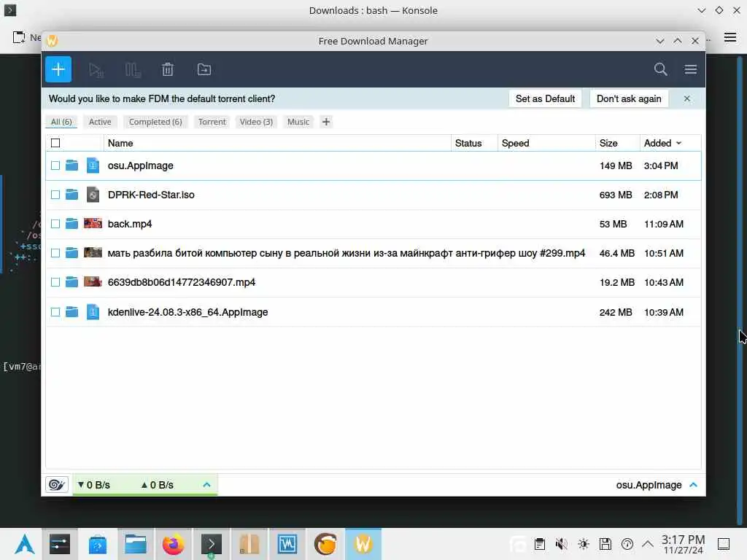
Task: Click Don't ask again button
Action: pyautogui.click(x=629, y=98)
